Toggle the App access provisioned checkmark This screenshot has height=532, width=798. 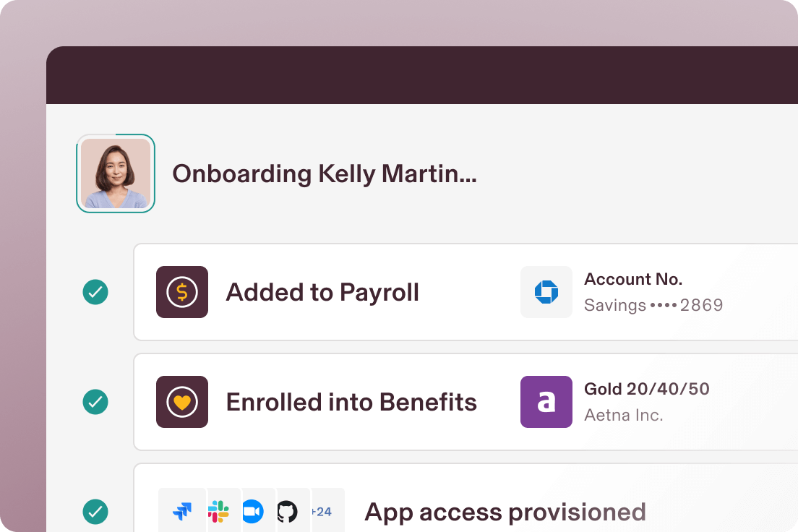click(x=95, y=512)
